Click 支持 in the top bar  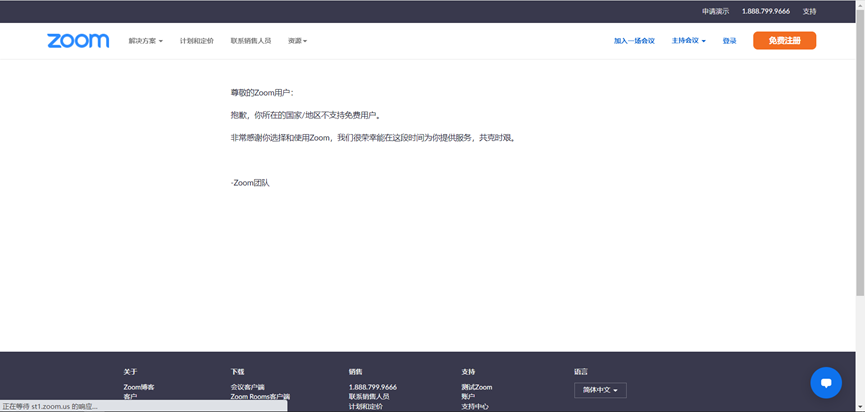pyautogui.click(x=809, y=12)
